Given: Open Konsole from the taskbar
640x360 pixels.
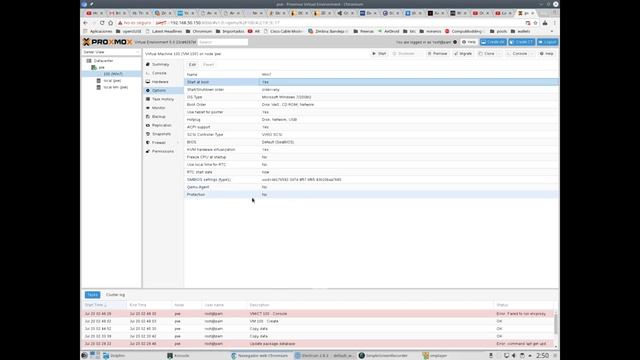Looking at the screenshot, I should [178, 356].
